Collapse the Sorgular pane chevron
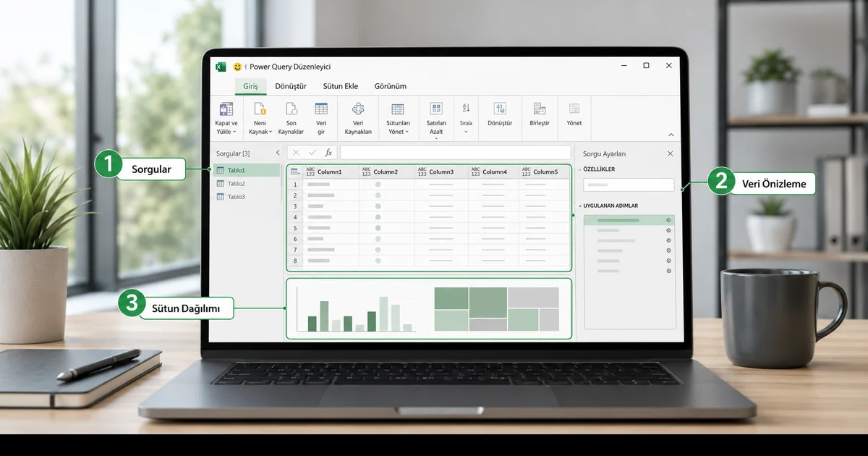 (x=278, y=153)
